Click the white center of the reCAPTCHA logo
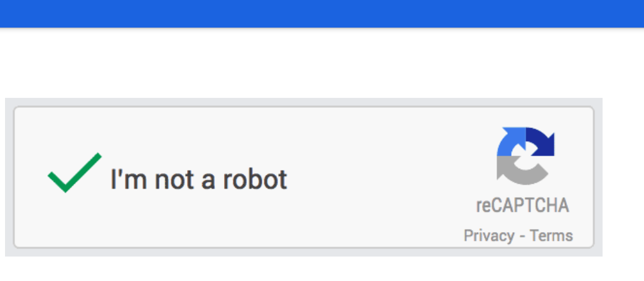This screenshot has width=644, height=281. coord(526,156)
